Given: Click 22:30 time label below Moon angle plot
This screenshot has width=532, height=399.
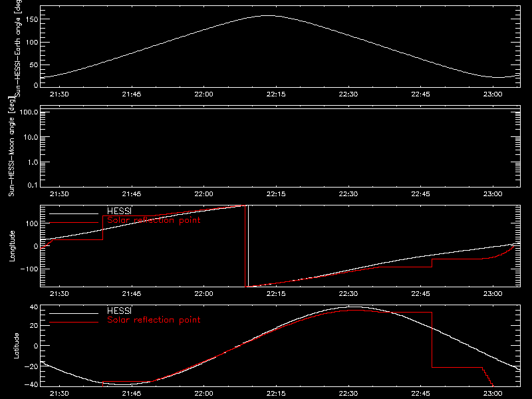Looking at the screenshot, I should click(x=348, y=194).
